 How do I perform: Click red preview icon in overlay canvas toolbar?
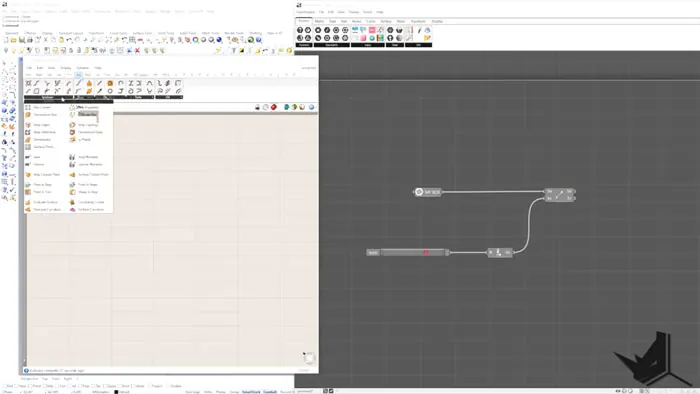(x=274, y=107)
